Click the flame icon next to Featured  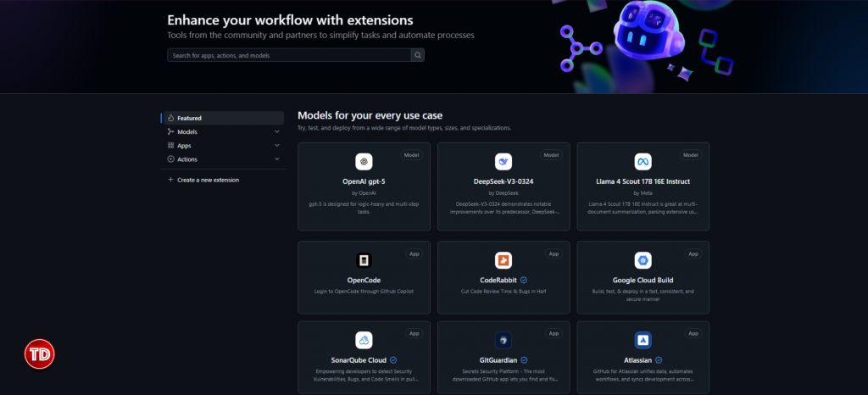click(x=171, y=118)
